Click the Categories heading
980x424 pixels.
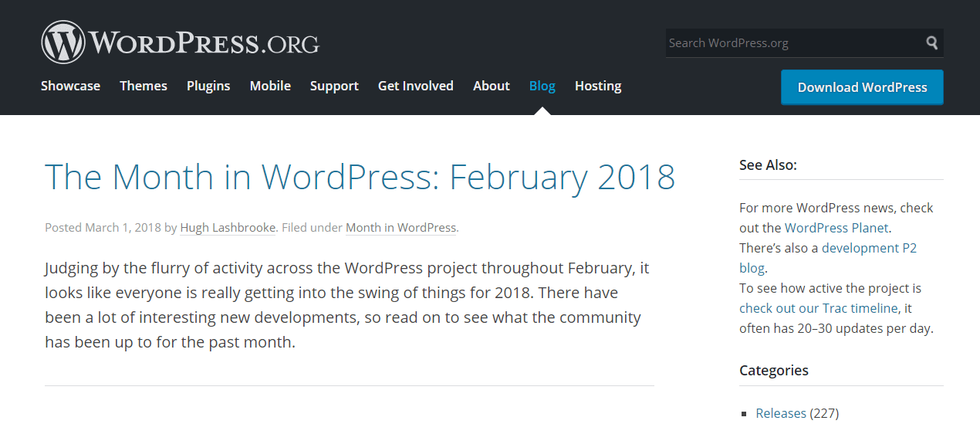[774, 370]
